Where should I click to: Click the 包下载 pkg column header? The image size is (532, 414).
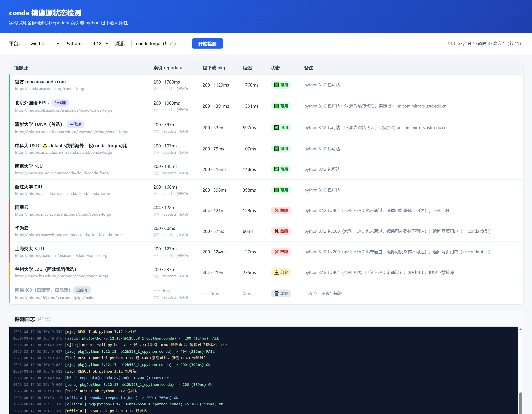[x=214, y=68]
